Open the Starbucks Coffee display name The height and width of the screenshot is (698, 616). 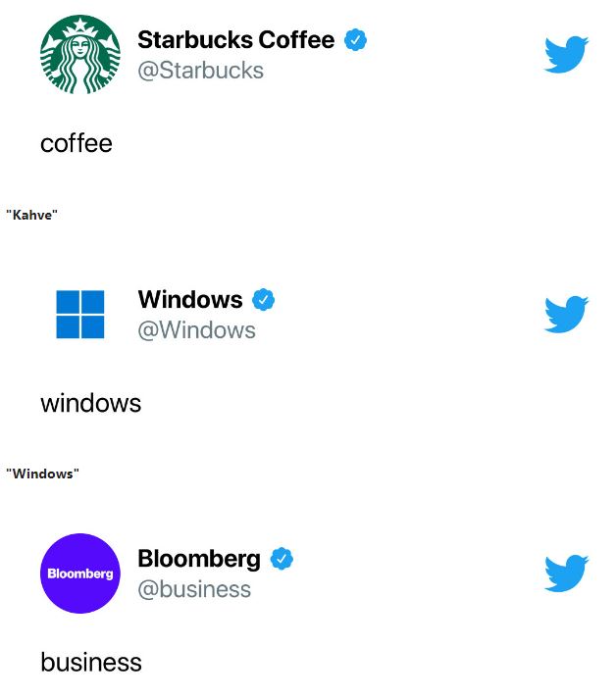235,40
